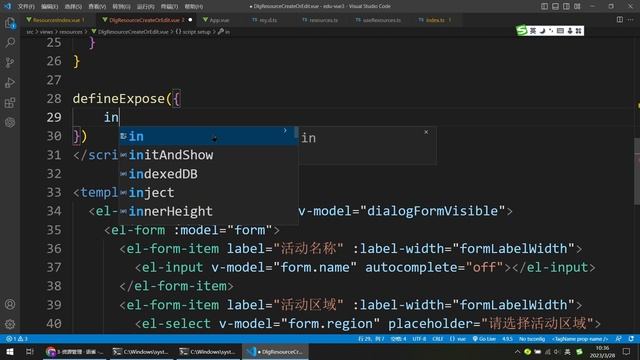Click 'src' in the breadcrumb
This screenshot has height=360, width=640.
(30, 32)
